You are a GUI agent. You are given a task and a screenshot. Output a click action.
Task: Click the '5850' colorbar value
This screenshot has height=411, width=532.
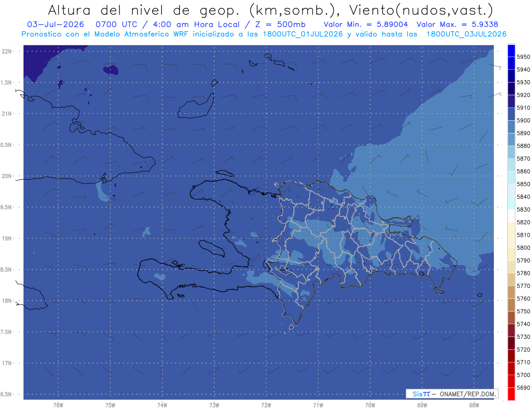523,184
